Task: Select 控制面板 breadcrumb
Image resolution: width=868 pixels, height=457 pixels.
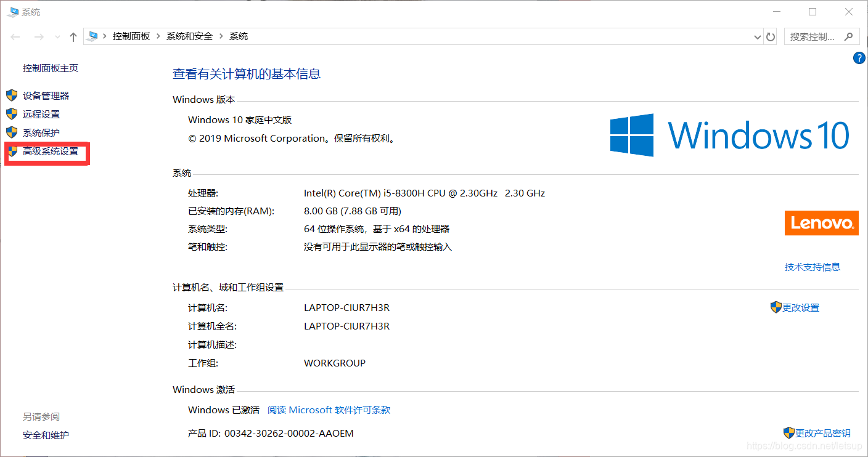Action: (x=131, y=36)
